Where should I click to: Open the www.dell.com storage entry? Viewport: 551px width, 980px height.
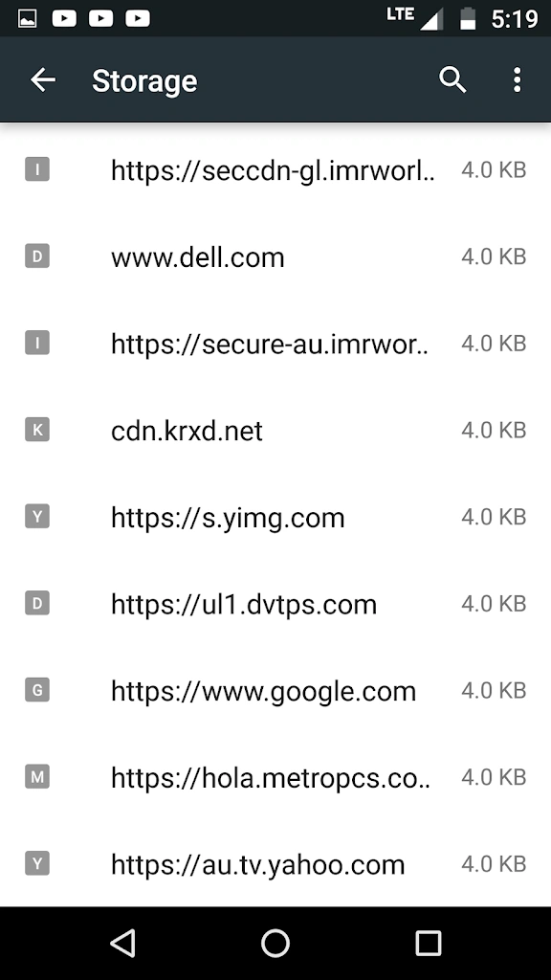(275, 256)
